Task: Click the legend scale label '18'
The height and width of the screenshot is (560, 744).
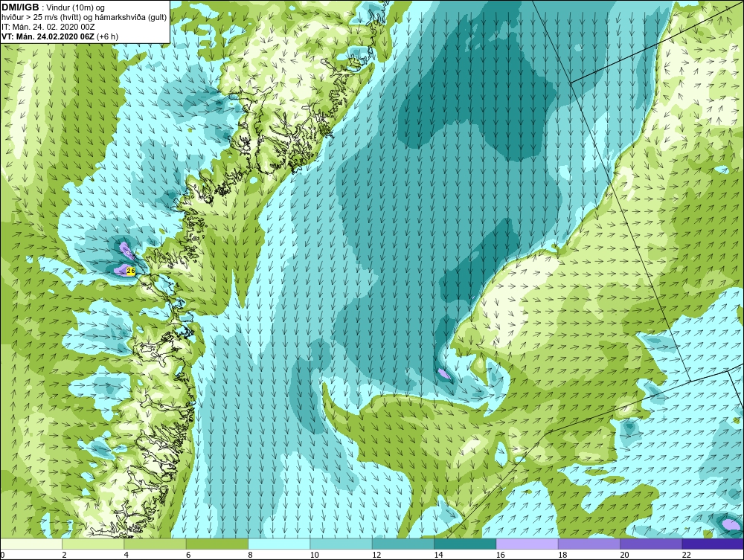Action: [x=562, y=556]
